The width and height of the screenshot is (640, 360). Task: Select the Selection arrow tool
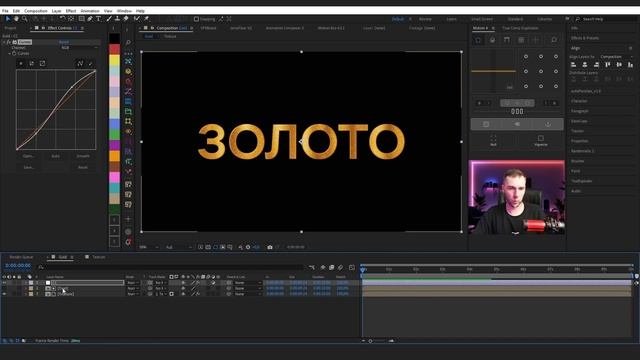(8, 19)
